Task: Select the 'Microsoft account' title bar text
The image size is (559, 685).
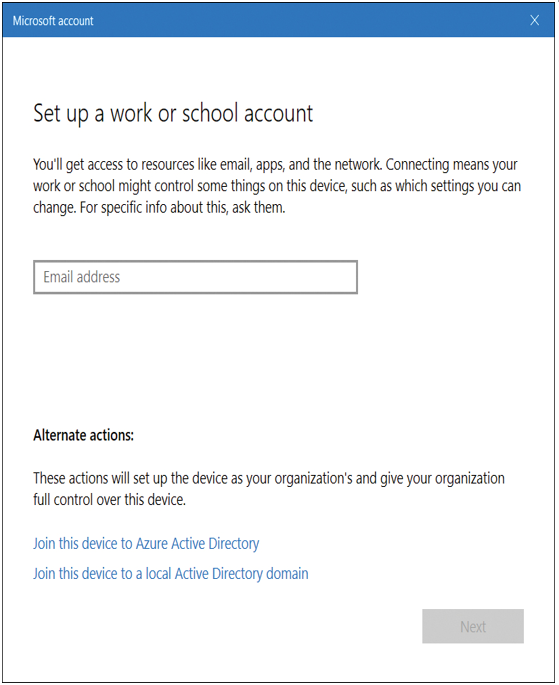Action: point(53,21)
